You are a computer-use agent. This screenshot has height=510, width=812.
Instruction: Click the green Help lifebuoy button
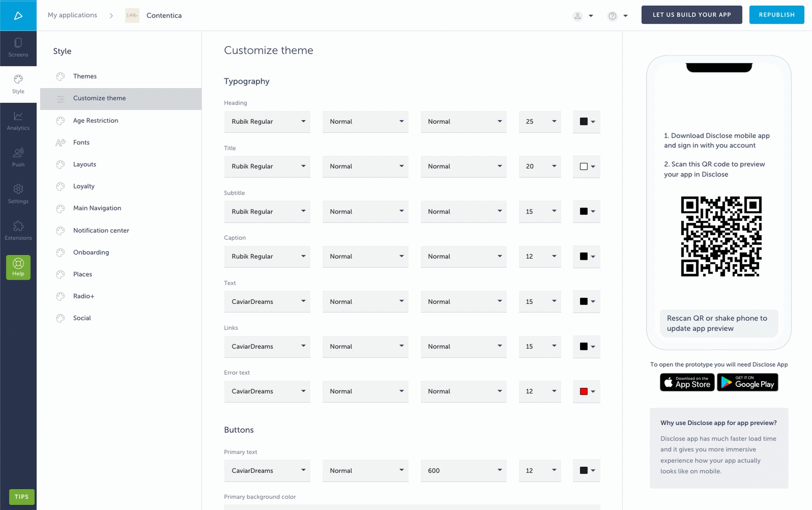click(x=18, y=267)
